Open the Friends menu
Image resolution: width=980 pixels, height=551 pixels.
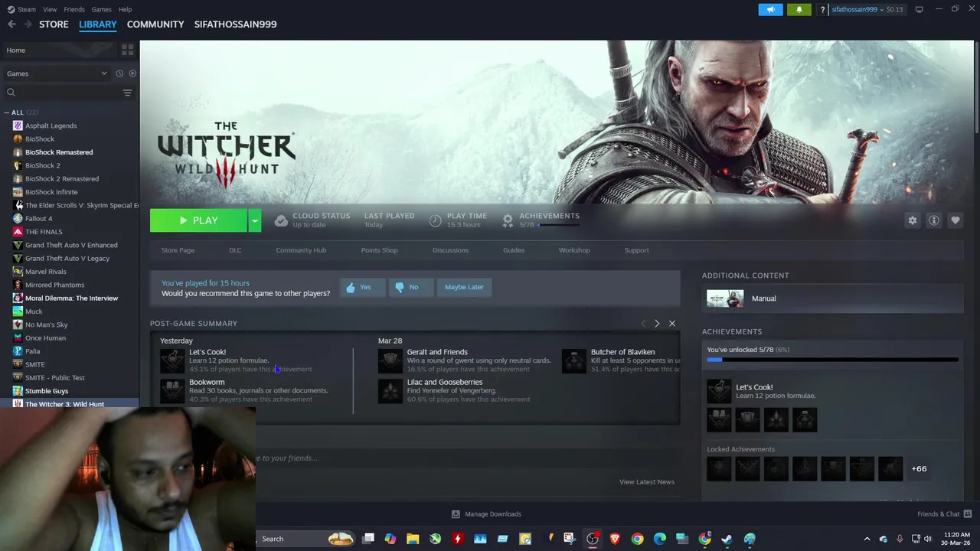point(74,9)
